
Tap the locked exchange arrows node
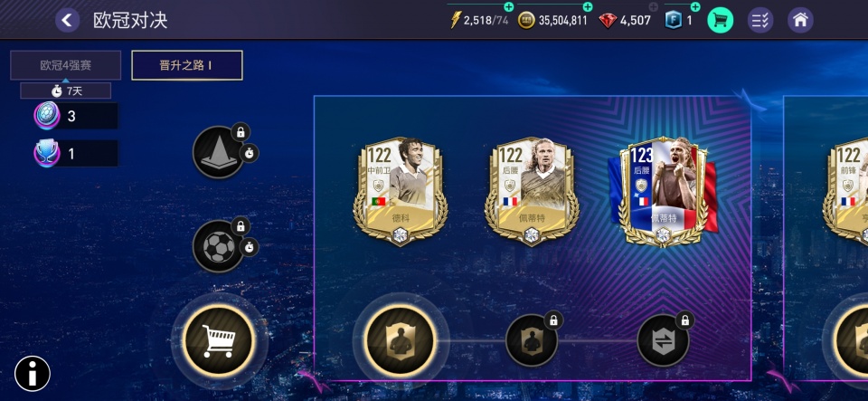click(663, 340)
